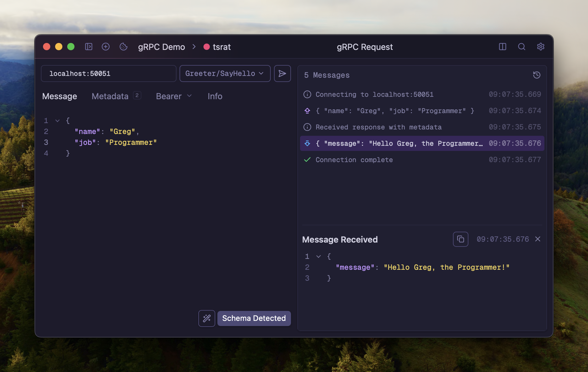
Task: Collapse the response JSON fold chevron
Action: point(319,256)
